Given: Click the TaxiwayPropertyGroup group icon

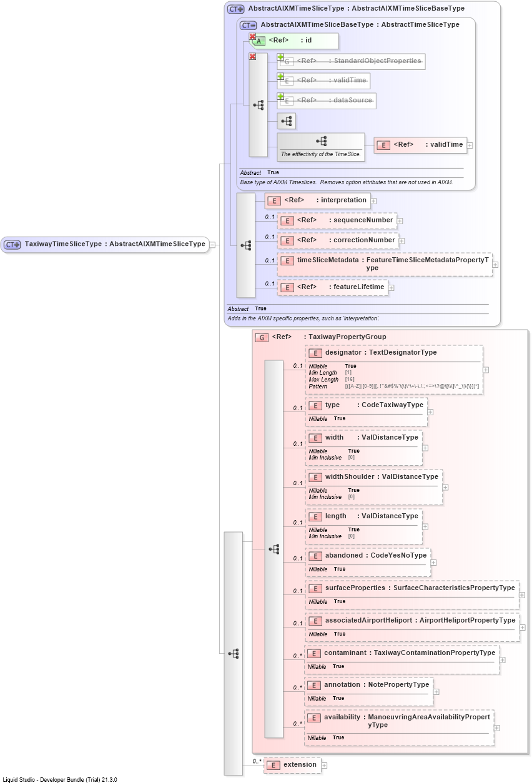Looking at the screenshot, I should coord(262,337).
